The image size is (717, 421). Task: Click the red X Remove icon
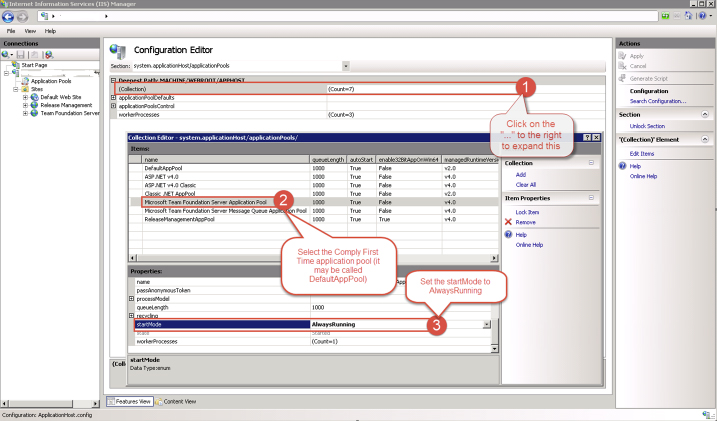(507, 222)
